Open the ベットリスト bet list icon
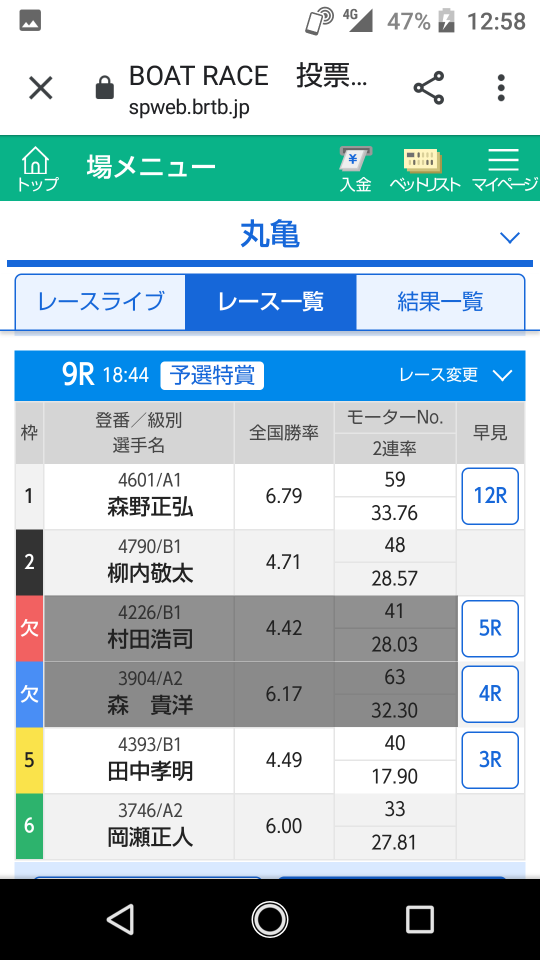 pyautogui.click(x=424, y=170)
